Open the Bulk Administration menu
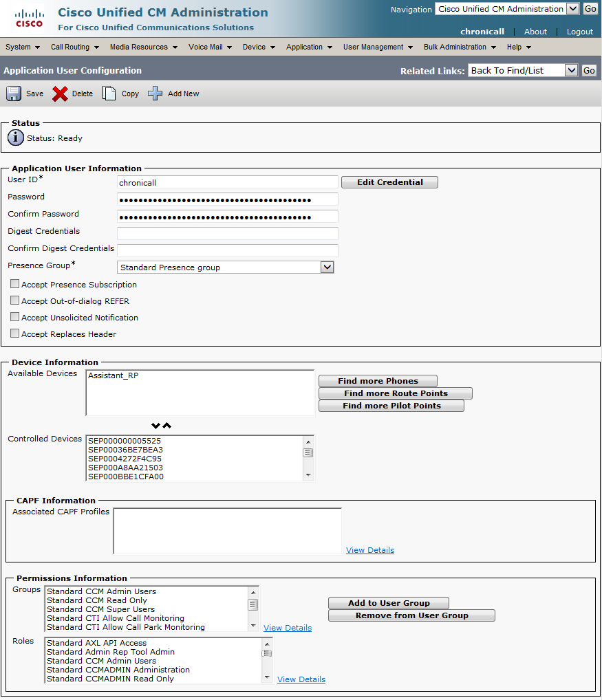The width and height of the screenshot is (602, 700). coord(460,47)
